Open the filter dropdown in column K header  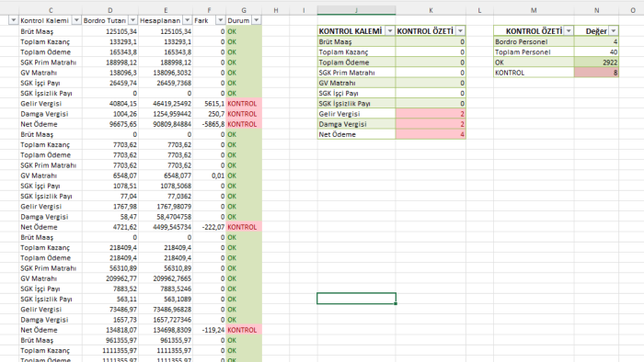460,30
